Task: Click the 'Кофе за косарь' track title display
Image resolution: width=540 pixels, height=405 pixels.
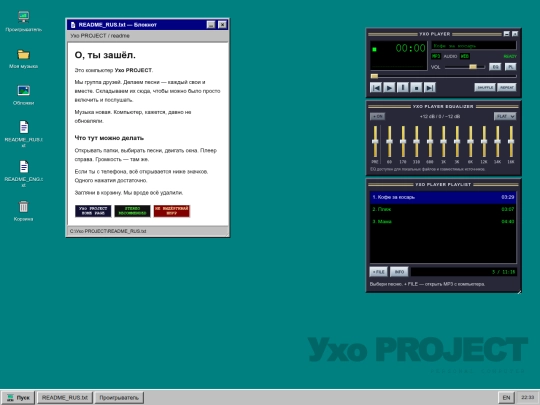Action: coord(474,46)
